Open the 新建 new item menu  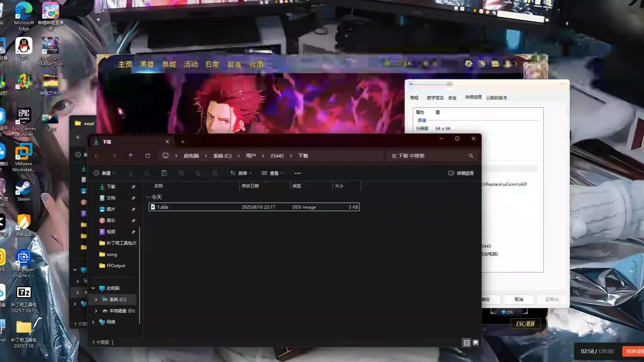[104, 173]
